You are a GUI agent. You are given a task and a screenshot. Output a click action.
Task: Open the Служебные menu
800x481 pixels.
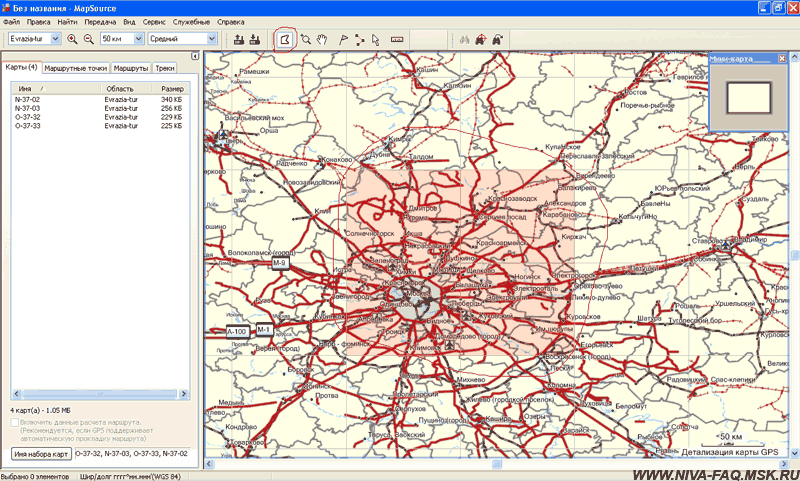tap(191, 22)
